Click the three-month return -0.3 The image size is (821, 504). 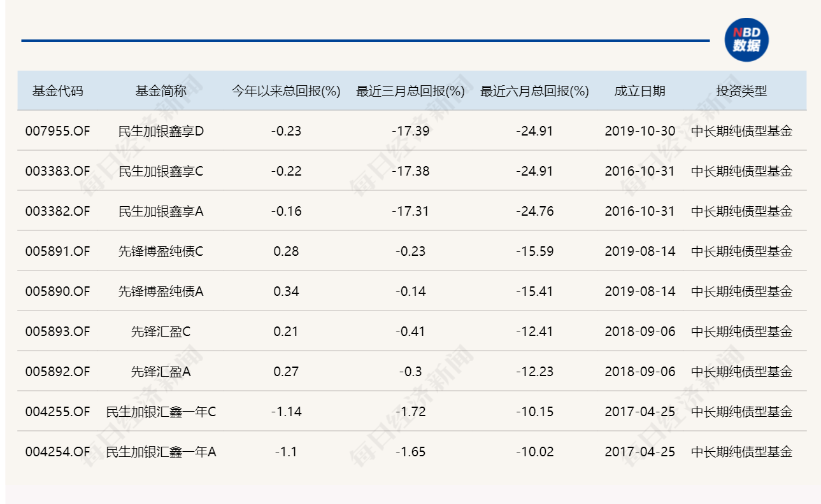pyautogui.click(x=410, y=372)
